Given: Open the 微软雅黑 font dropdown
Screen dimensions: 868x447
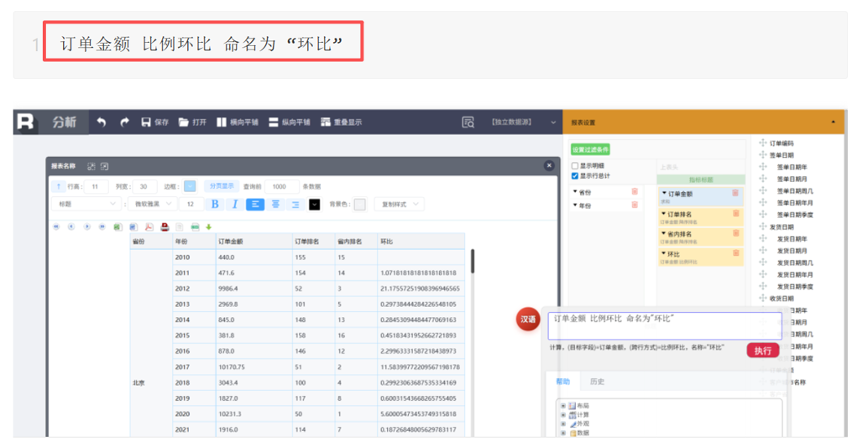Looking at the screenshot, I should pyautogui.click(x=154, y=204).
